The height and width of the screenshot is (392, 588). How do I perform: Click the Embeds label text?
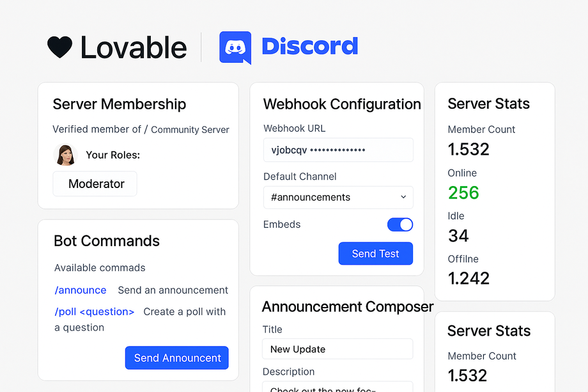pyautogui.click(x=282, y=224)
